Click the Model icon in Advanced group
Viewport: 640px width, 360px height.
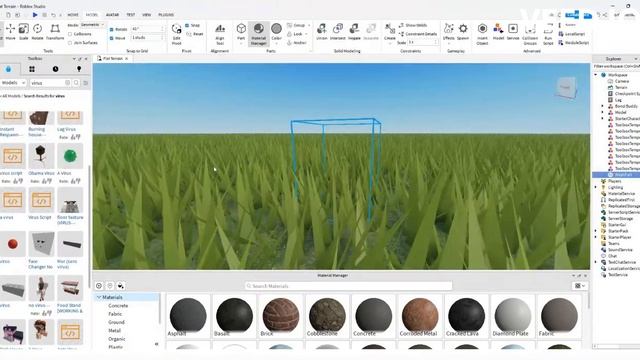pyautogui.click(x=498, y=32)
